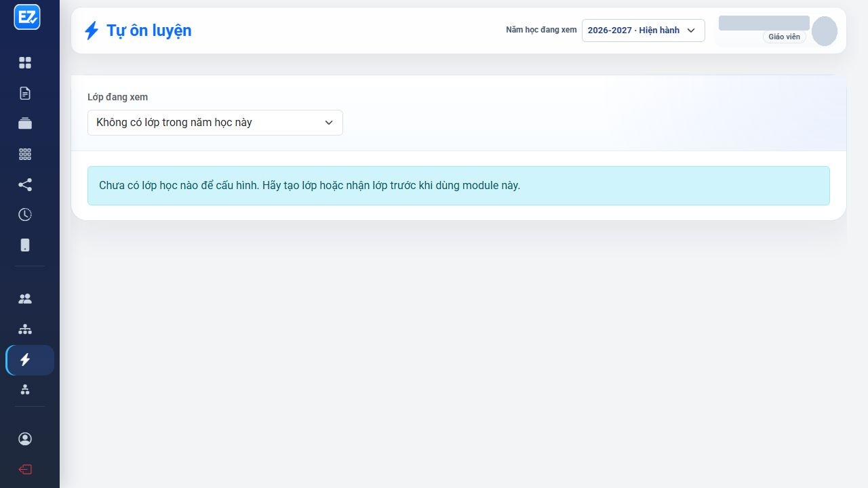Open the share nodes icon in sidebar
This screenshot has height=488, width=868.
tap(25, 184)
